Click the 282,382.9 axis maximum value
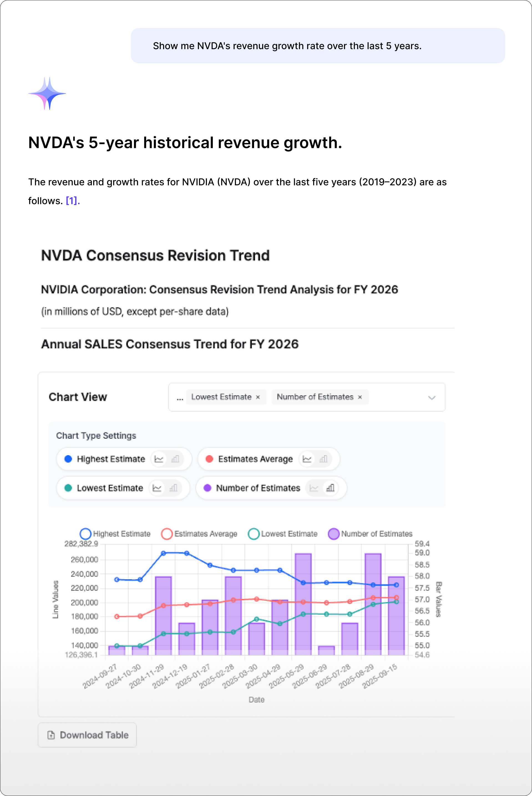532x796 pixels. (81, 544)
